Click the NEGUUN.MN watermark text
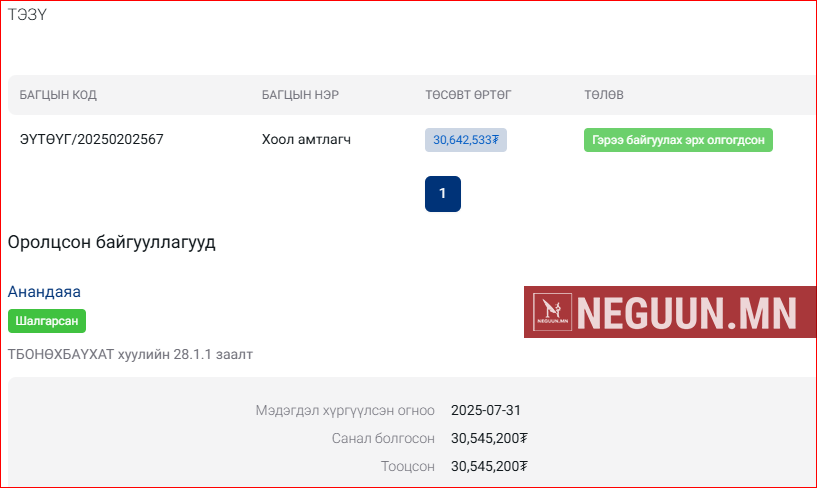 [x=686, y=312]
